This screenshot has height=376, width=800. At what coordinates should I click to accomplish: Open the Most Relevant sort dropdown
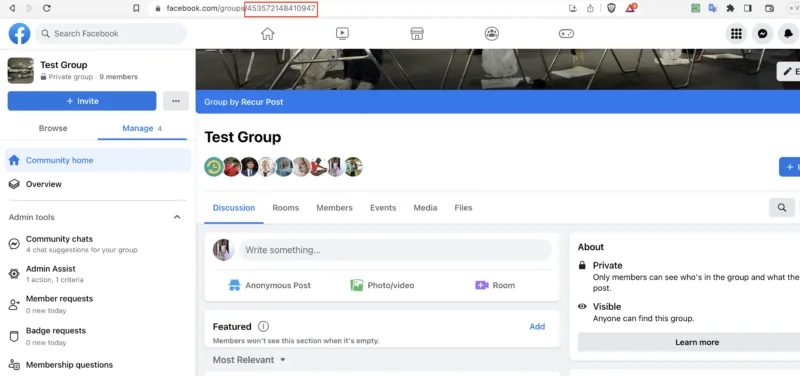click(249, 360)
